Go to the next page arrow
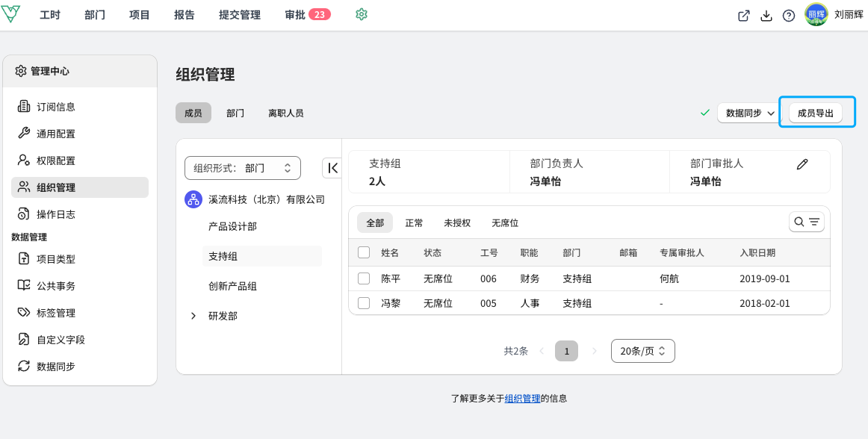Image resolution: width=868 pixels, height=439 pixels. [595, 351]
